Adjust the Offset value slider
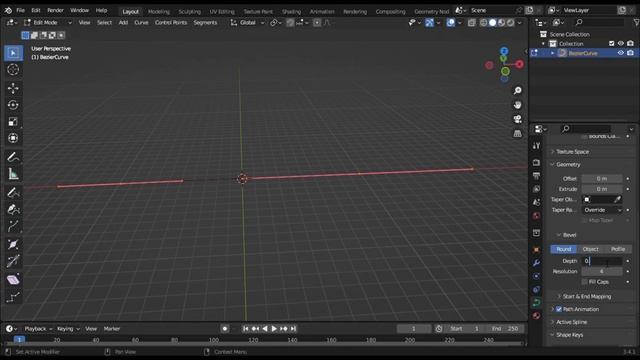Image resolution: width=640 pixels, height=360 pixels. [x=602, y=178]
